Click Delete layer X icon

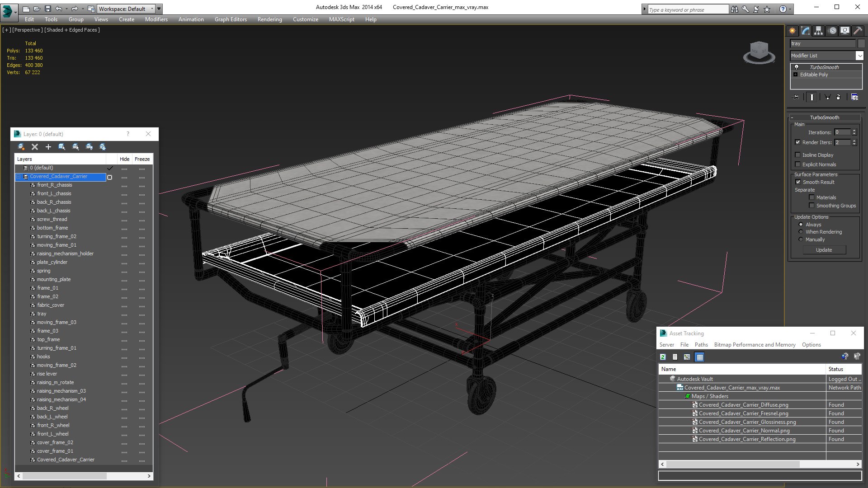pos(34,147)
